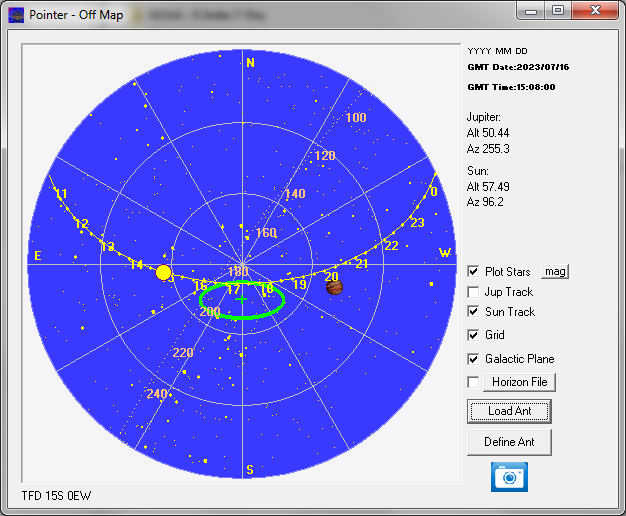This screenshot has height=516, width=626.
Task: Click the W compass label on map
Action: point(445,253)
